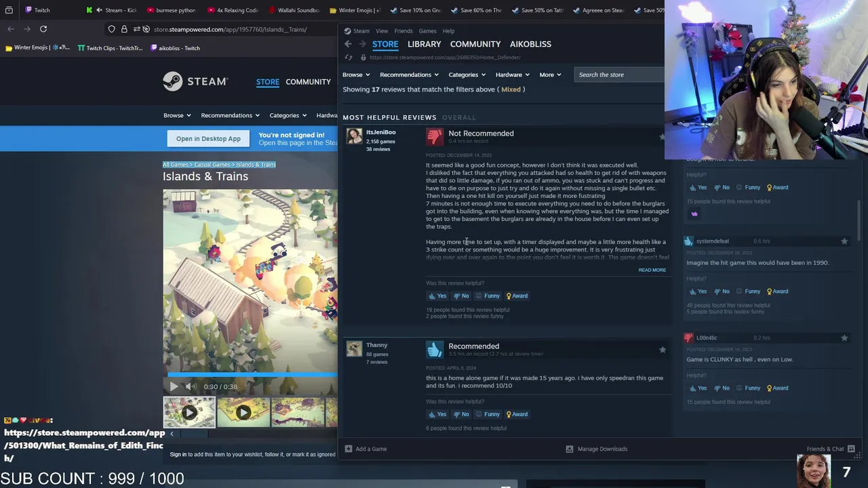Open Thanny profile avatar
The height and width of the screenshot is (488, 868).
tap(355, 348)
